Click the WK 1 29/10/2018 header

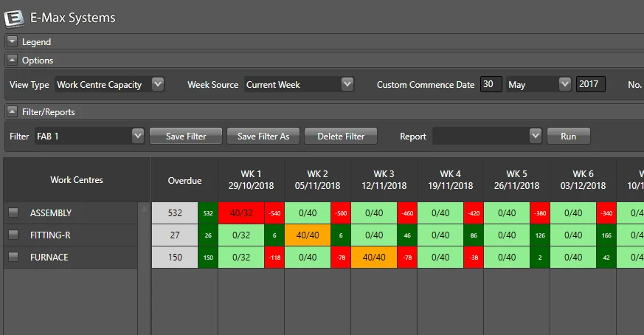251,180
